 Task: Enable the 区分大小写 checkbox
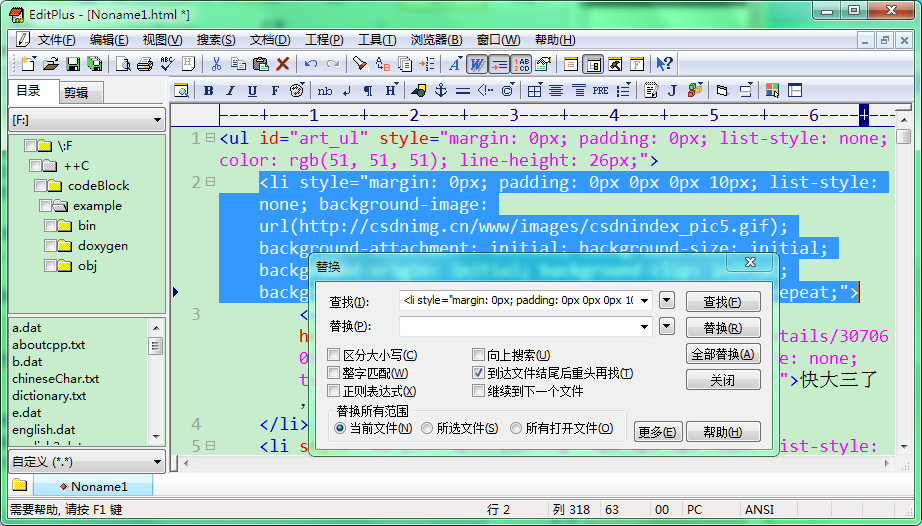pyautogui.click(x=333, y=354)
